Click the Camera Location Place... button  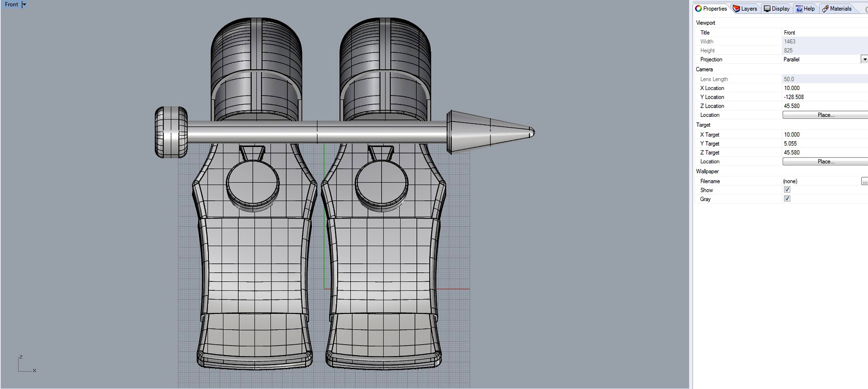click(826, 115)
